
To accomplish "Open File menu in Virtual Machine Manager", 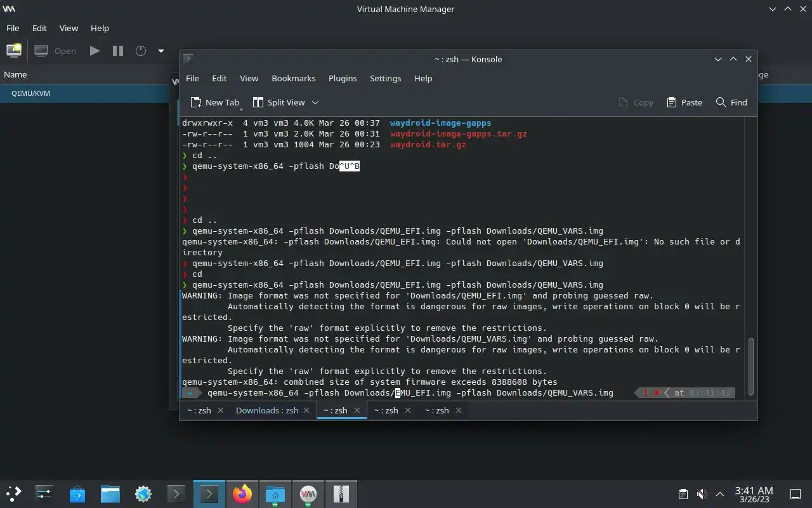I will (x=13, y=28).
